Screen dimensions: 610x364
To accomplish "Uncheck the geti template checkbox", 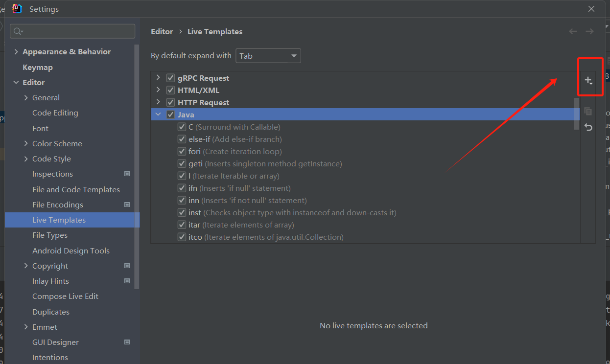I will click(181, 163).
